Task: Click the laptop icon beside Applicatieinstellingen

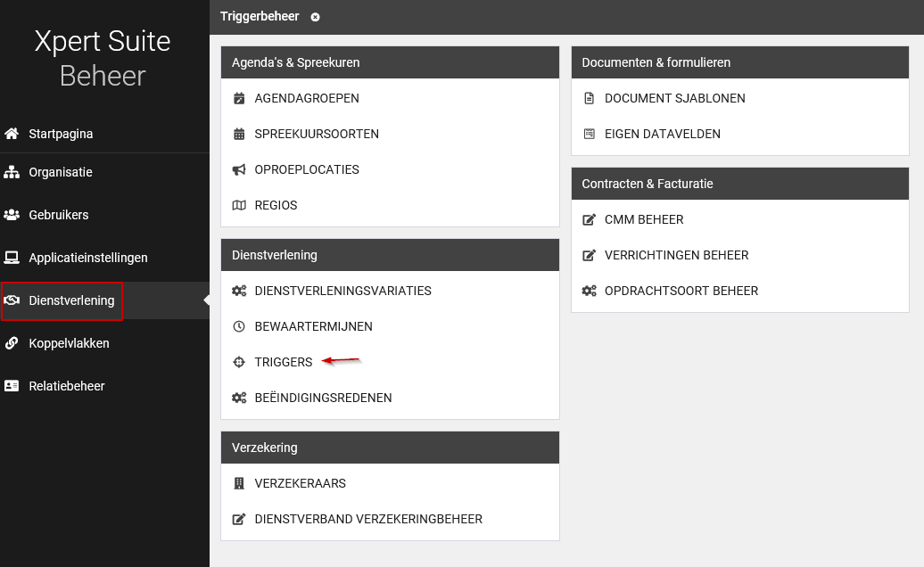Action: (12, 258)
